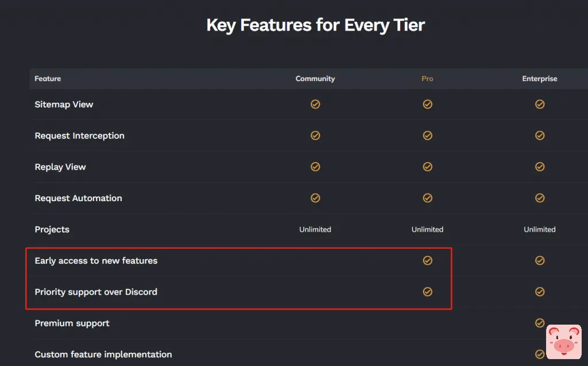Click the Replay View checkmark under Community
The width and height of the screenshot is (588, 366).
pos(315,167)
